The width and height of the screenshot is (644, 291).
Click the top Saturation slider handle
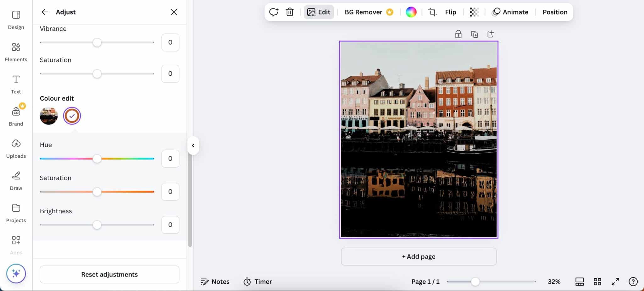click(x=97, y=74)
